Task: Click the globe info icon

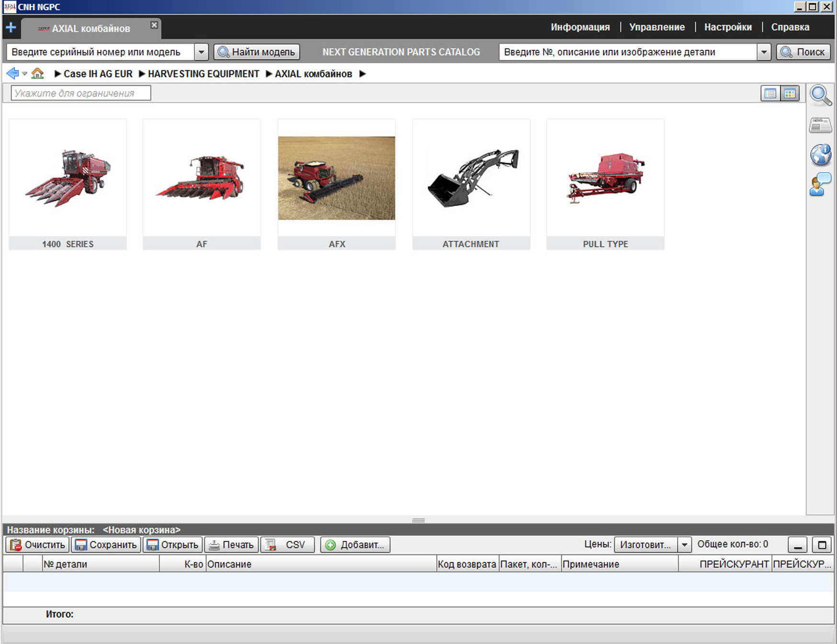Action: [820, 155]
